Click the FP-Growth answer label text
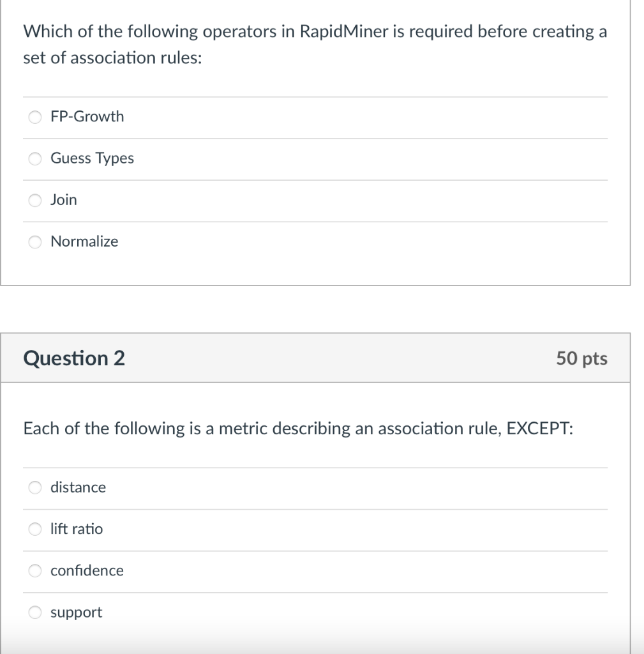 (87, 116)
